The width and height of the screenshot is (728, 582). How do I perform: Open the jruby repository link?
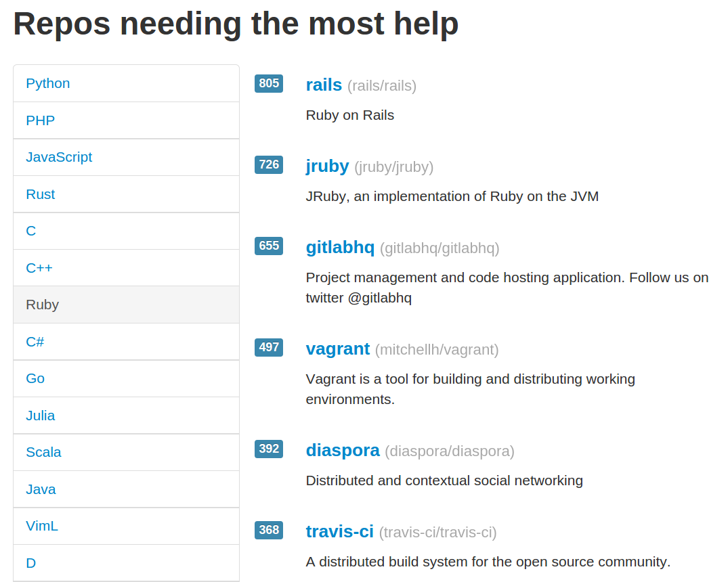pyautogui.click(x=327, y=166)
